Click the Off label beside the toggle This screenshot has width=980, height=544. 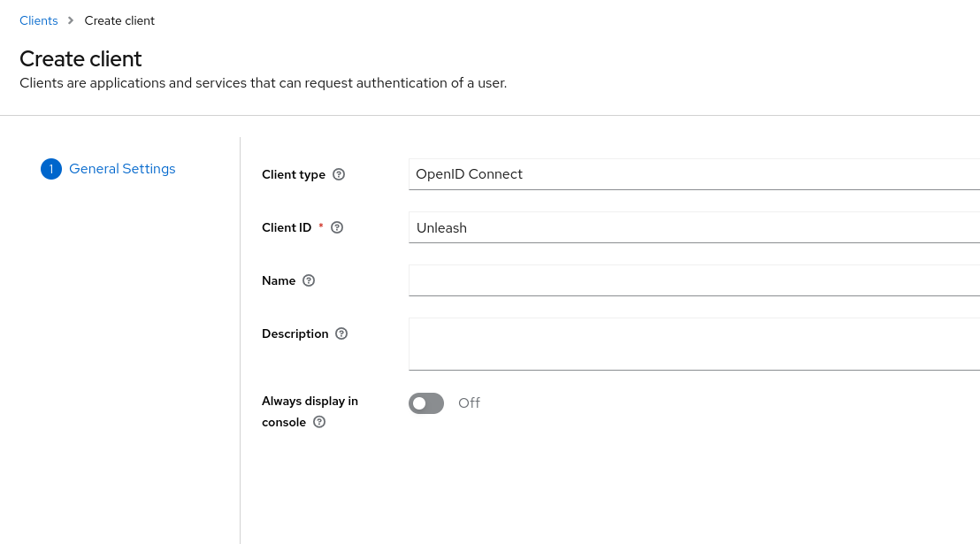tap(469, 402)
